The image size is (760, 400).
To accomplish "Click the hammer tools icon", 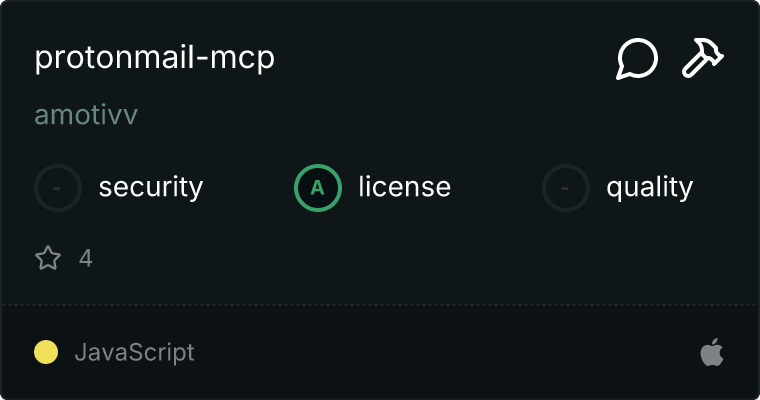I will (x=703, y=58).
